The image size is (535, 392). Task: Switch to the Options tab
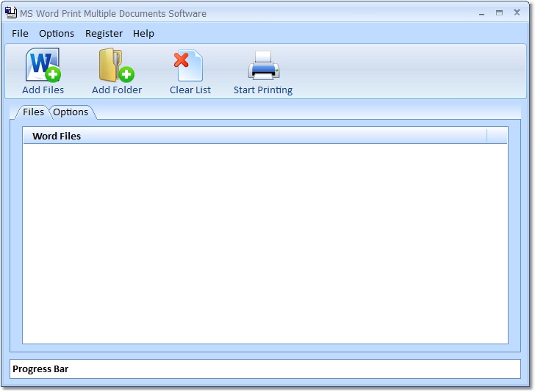(x=71, y=112)
